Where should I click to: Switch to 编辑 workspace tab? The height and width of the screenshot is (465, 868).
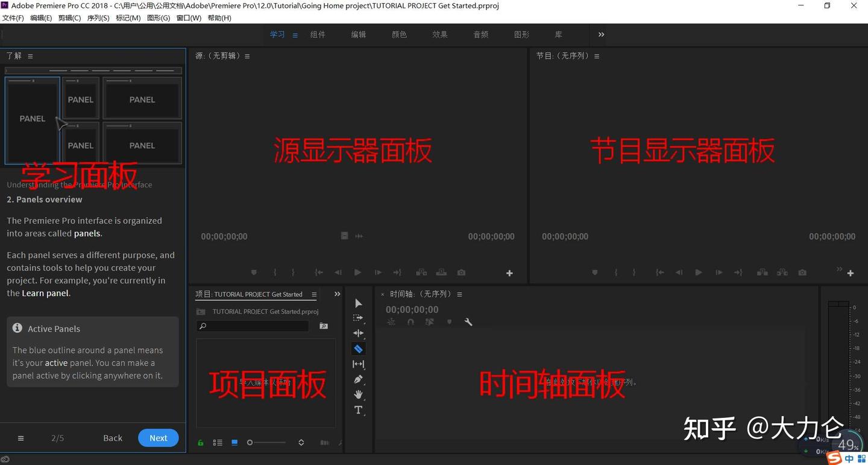359,34
